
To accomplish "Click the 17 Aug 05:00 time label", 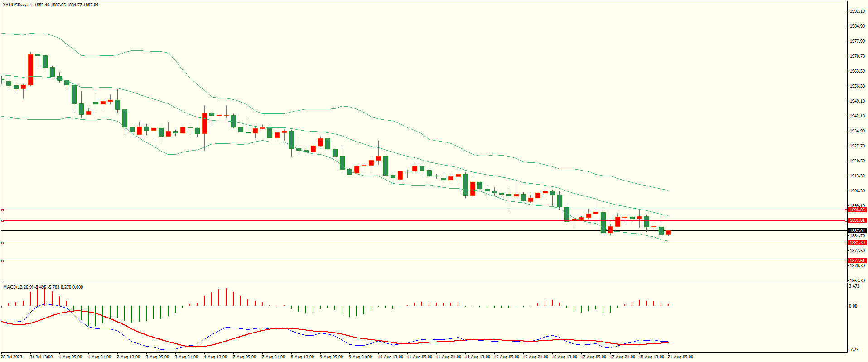I will point(593,357).
